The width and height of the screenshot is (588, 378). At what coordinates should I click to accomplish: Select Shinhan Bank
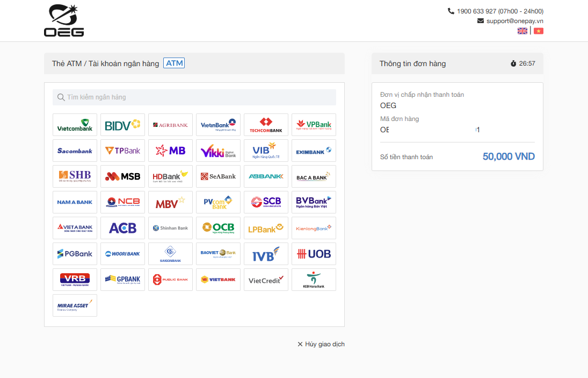(171, 228)
